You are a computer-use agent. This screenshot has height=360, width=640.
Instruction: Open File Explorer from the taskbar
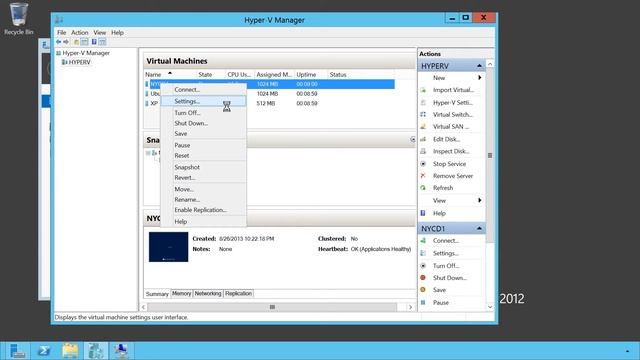(x=70, y=351)
